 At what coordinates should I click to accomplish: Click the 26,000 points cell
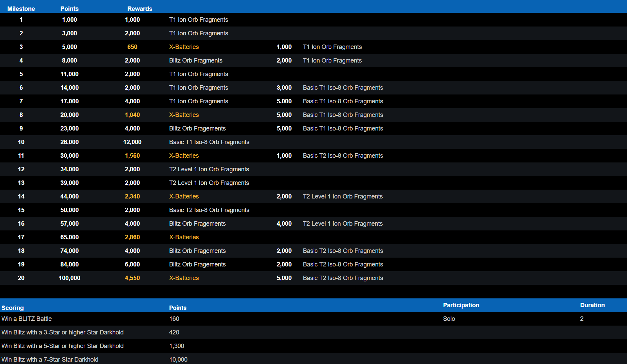[69, 142]
